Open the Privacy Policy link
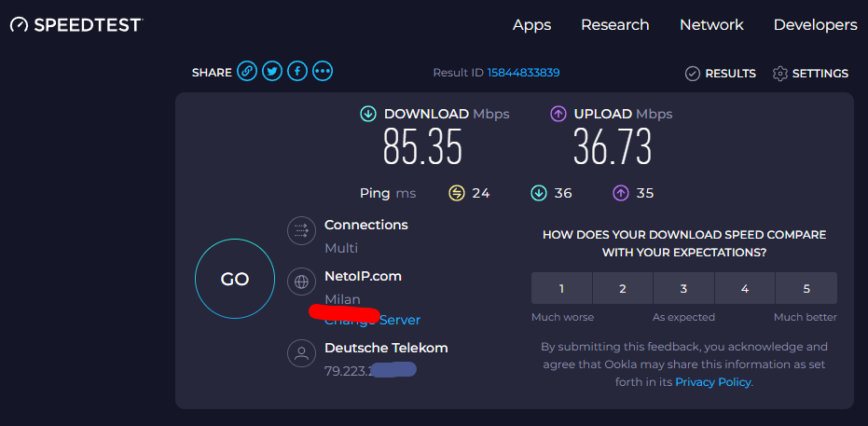This screenshot has height=426, width=868. (x=713, y=382)
